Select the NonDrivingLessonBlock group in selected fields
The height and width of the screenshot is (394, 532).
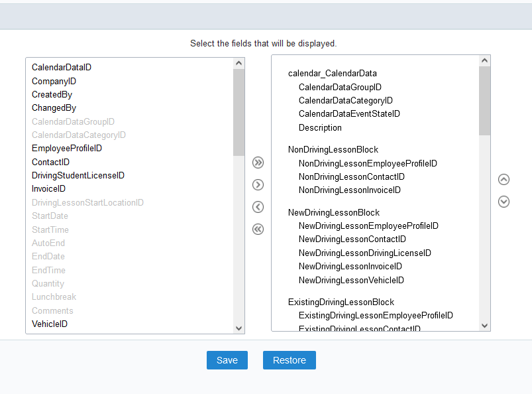333,149
